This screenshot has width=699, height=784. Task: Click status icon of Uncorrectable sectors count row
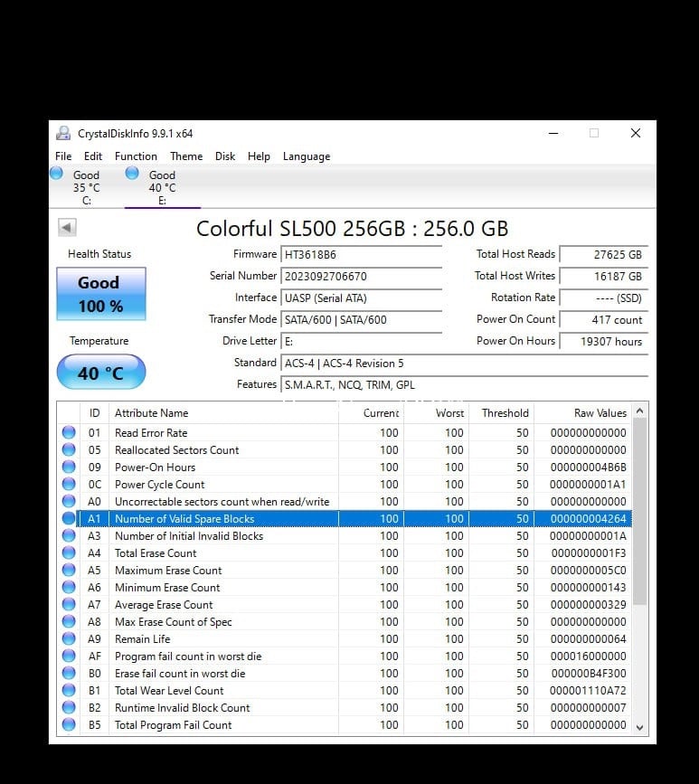tap(69, 501)
